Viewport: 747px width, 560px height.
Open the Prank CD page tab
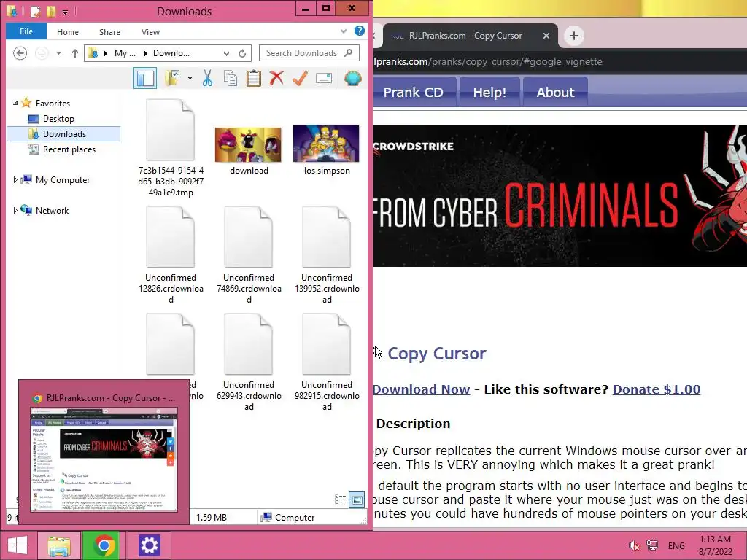(x=414, y=92)
